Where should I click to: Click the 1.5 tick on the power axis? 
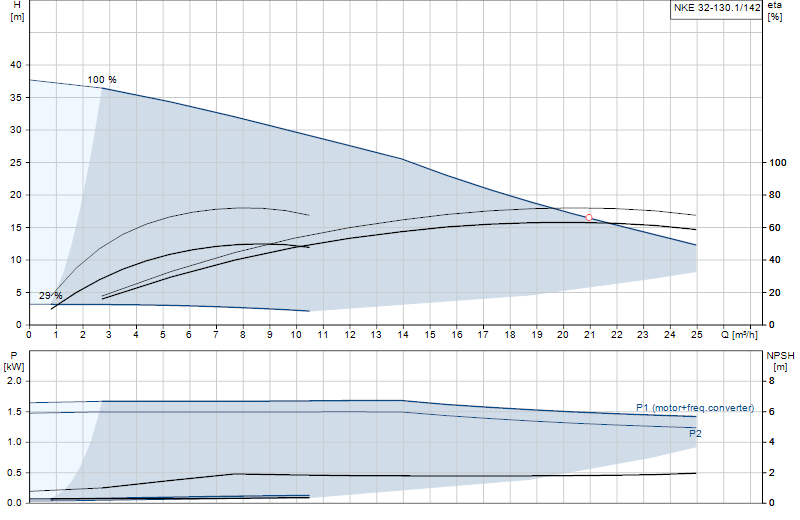point(14,412)
